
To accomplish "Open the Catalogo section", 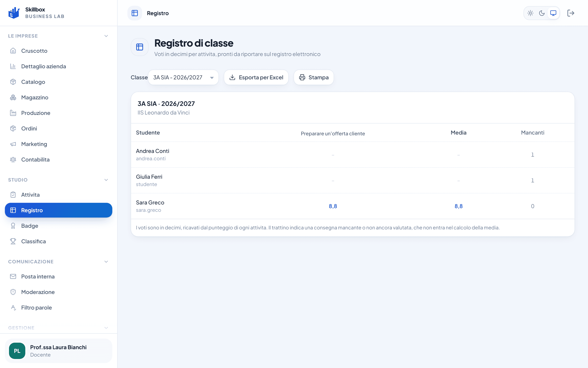I will 59,82.
